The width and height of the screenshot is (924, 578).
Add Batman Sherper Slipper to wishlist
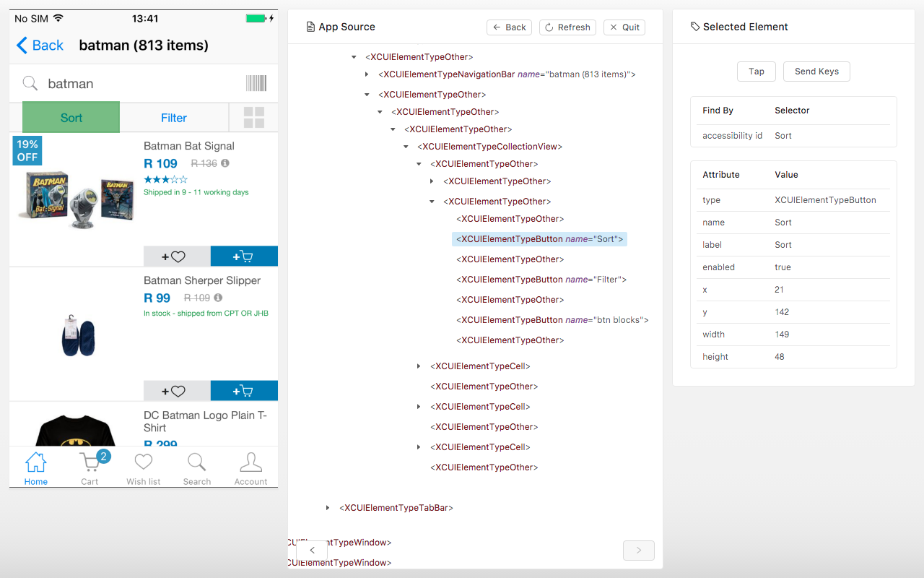(177, 391)
